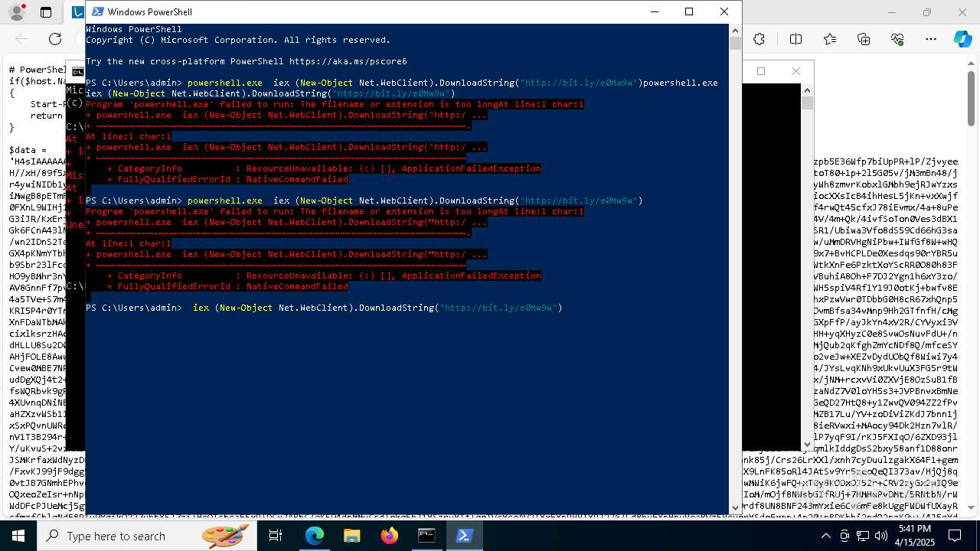The height and width of the screenshot is (551, 980).
Task: Show hidden system tray icons
Action: click(x=826, y=536)
